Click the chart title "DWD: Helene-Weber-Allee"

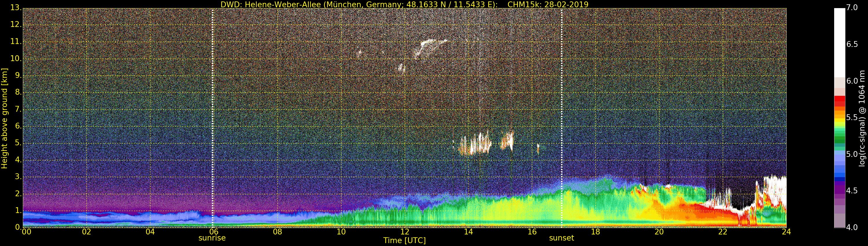coord(271,4)
